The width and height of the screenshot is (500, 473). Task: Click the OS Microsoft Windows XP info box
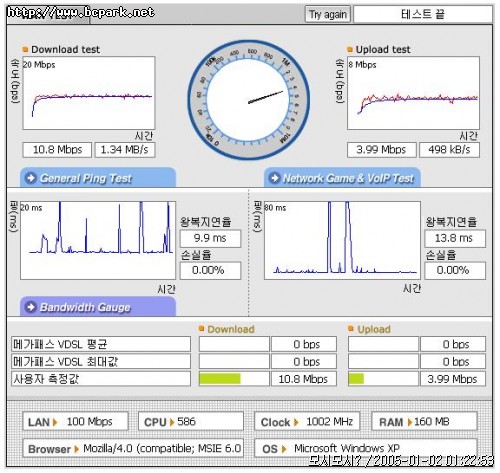coord(366,448)
